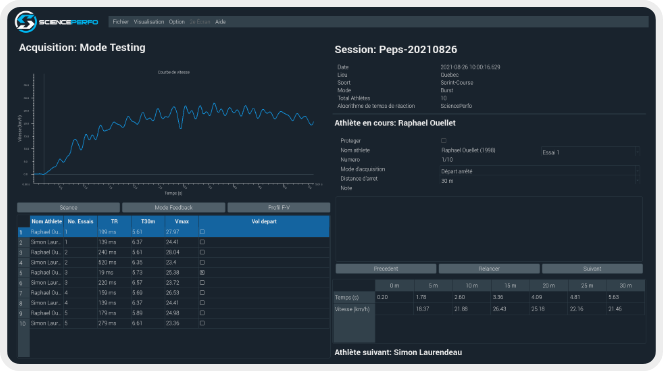Click the SciencePerfo logo icon
This screenshot has width=663, height=371.
pos(25,22)
